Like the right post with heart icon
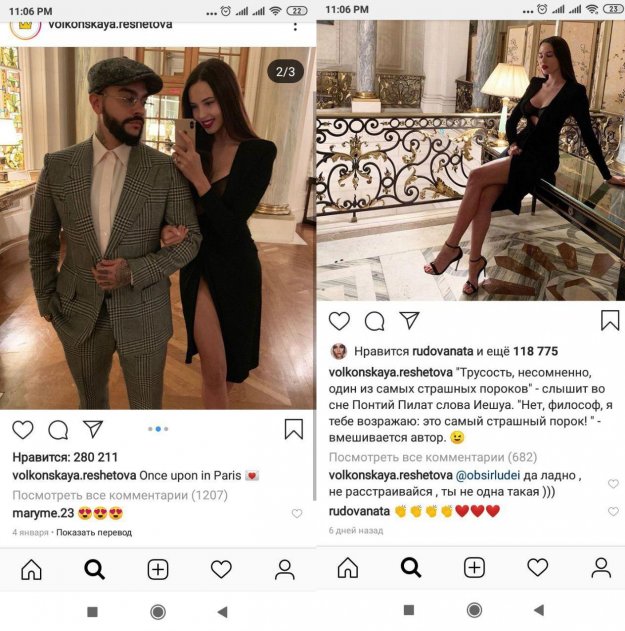 tap(339, 321)
